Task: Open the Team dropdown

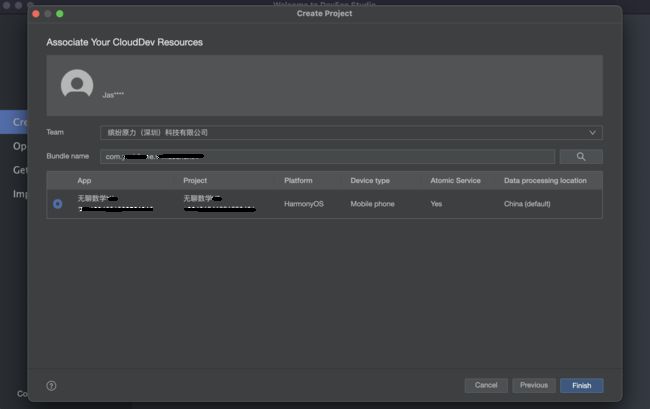Action: pyautogui.click(x=351, y=133)
